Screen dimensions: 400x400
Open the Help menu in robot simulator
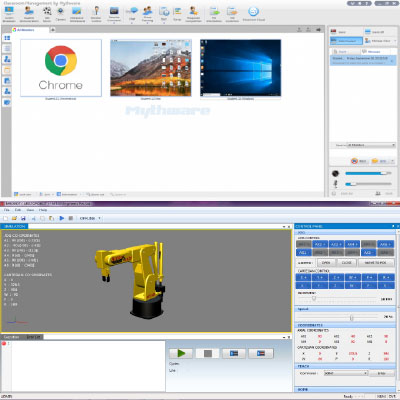(x=43, y=210)
